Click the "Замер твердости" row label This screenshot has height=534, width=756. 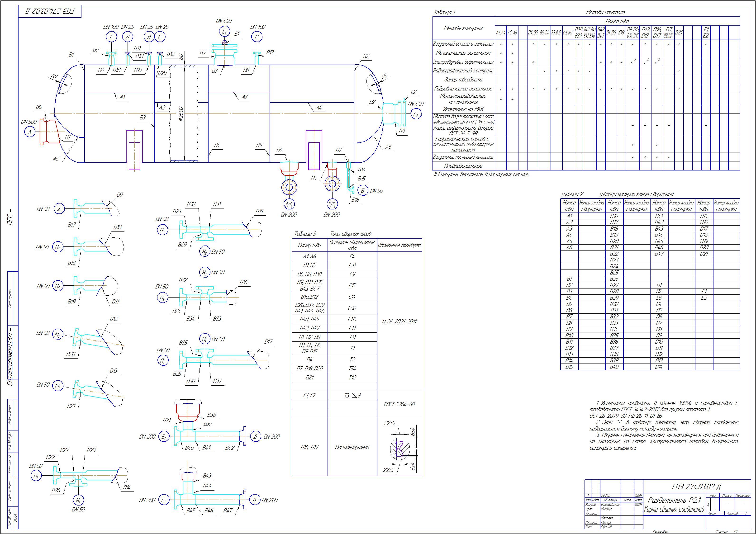[463, 80]
